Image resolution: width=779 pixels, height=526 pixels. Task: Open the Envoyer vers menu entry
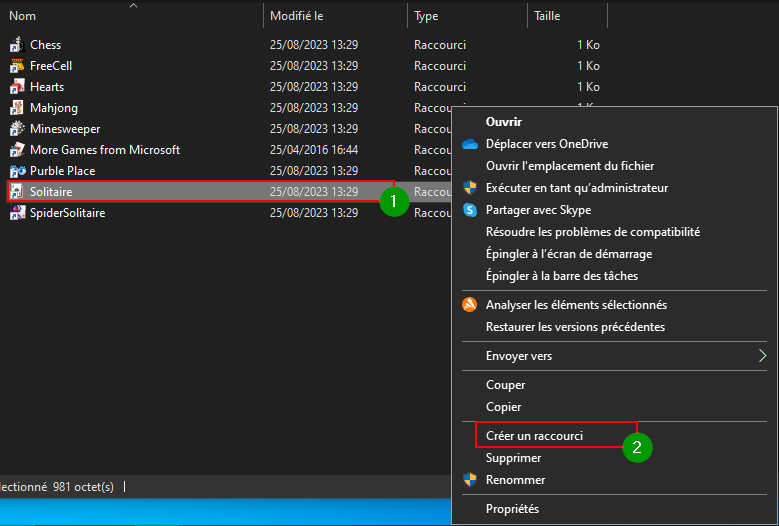coord(519,356)
